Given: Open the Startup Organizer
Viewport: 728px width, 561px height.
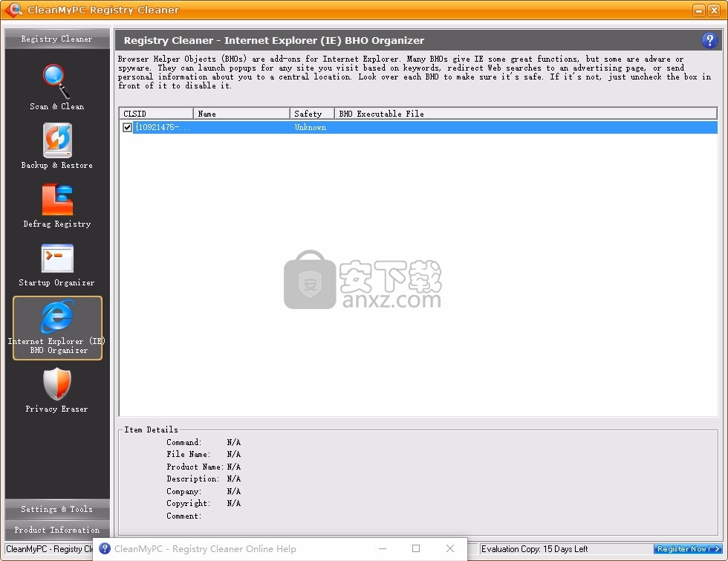Looking at the screenshot, I should tap(56, 265).
